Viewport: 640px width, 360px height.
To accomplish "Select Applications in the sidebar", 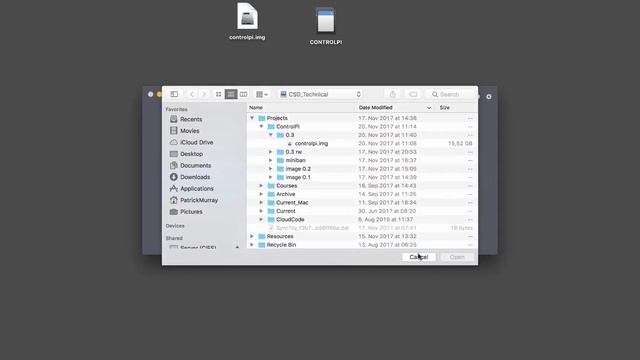I will (196, 189).
